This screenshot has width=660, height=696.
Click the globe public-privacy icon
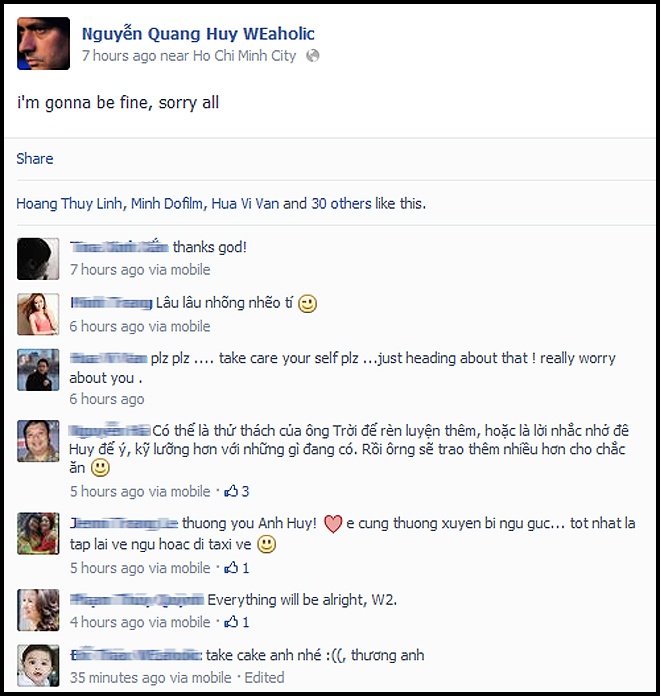[312, 56]
